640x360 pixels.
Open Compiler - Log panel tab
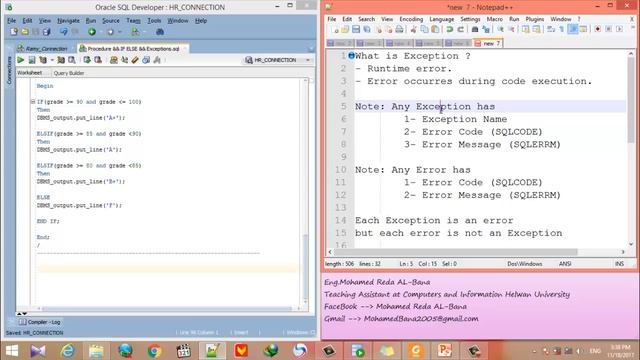point(40,322)
